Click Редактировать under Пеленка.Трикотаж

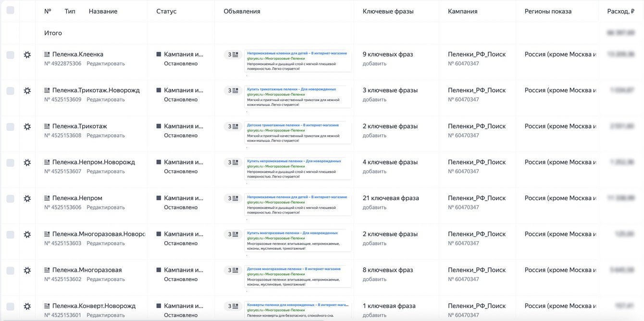[x=105, y=136]
